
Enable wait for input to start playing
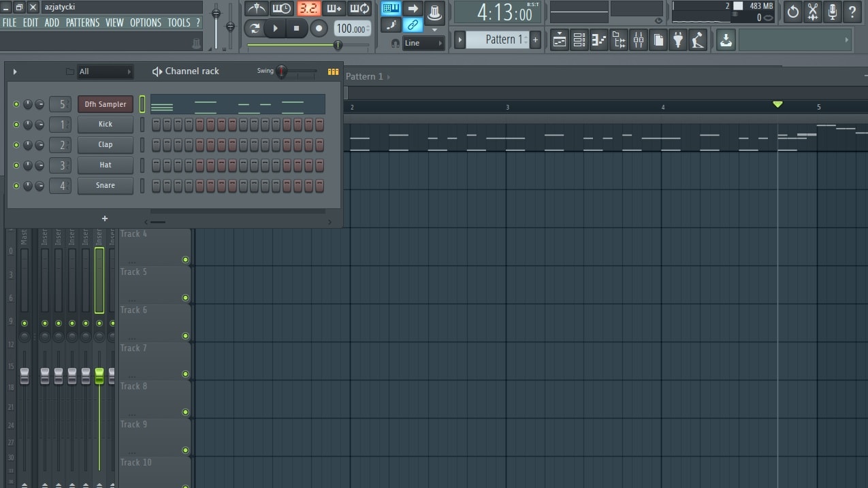pyautogui.click(x=281, y=9)
